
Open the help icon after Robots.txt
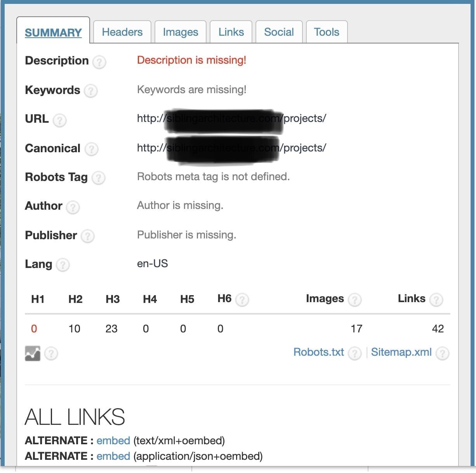[354, 353]
